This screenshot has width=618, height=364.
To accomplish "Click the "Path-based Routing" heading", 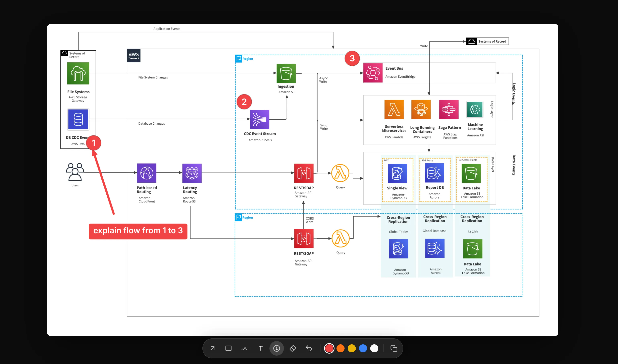I will coord(147,190).
